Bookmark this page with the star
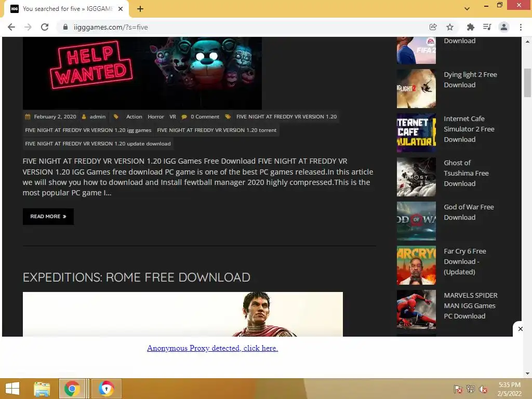 tap(450, 27)
